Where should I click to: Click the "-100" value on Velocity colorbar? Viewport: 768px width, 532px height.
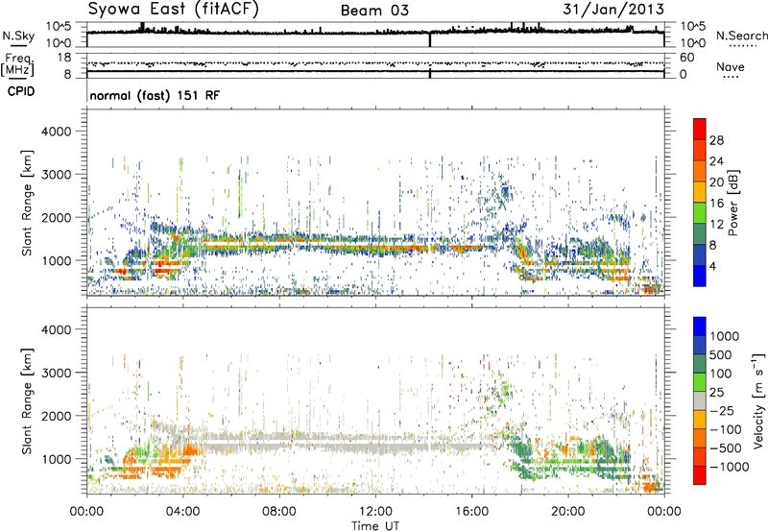726,429
